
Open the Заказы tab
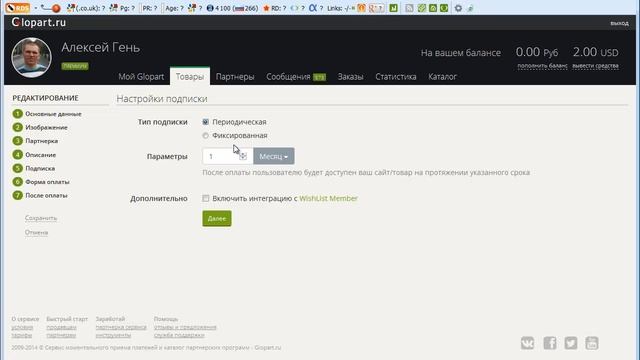point(350,77)
